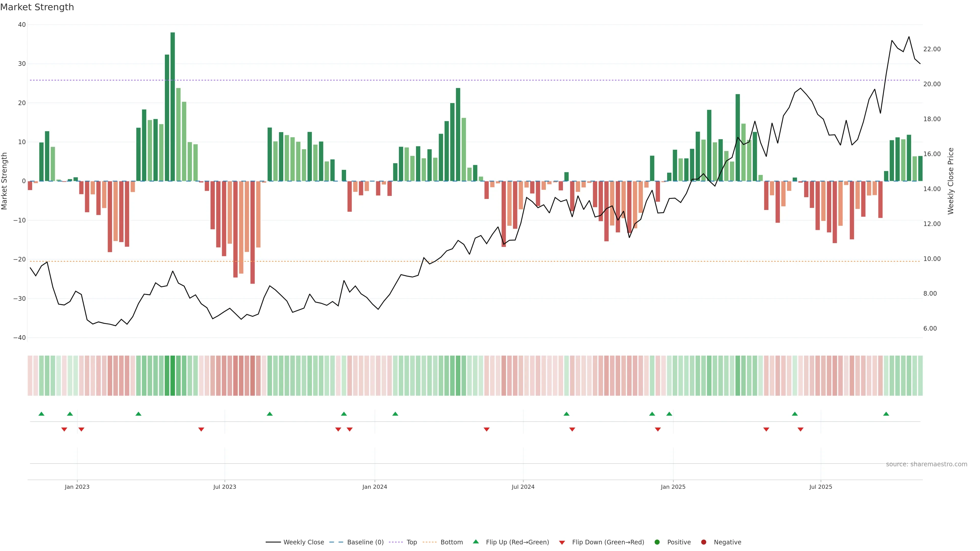Click the last green flip-up marker

[x=886, y=414]
